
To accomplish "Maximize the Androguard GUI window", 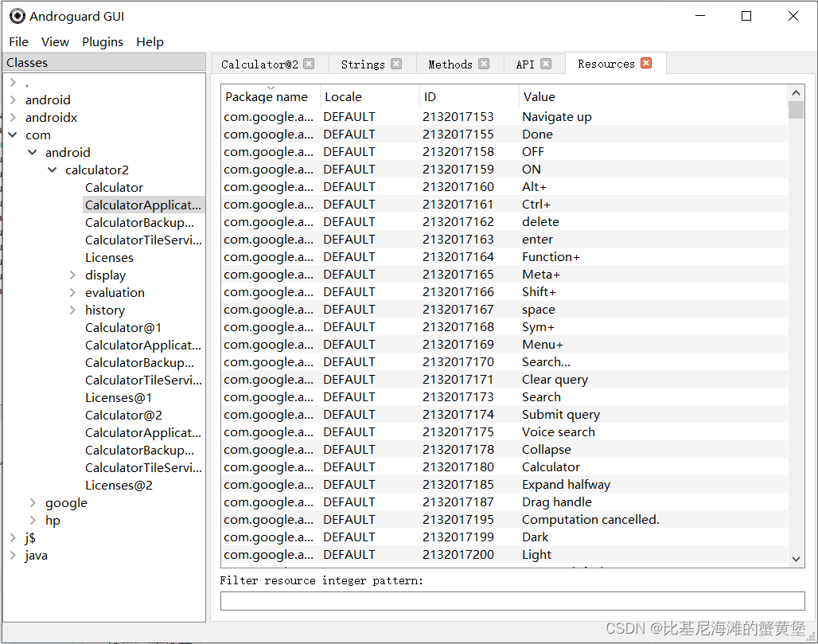I will click(x=746, y=16).
